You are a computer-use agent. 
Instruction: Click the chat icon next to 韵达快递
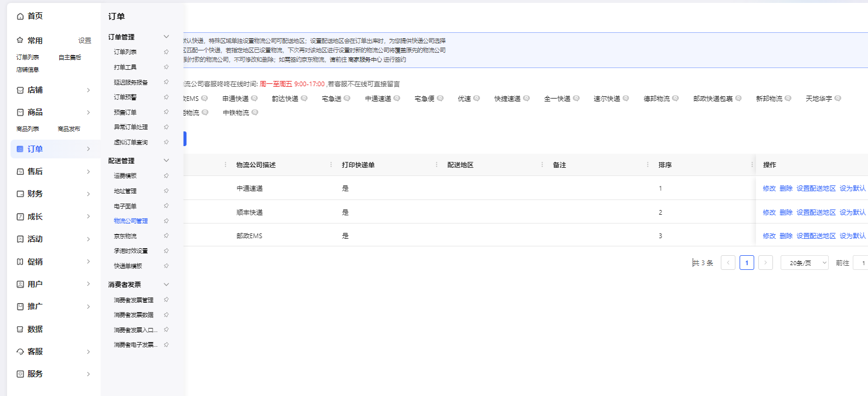pos(304,99)
